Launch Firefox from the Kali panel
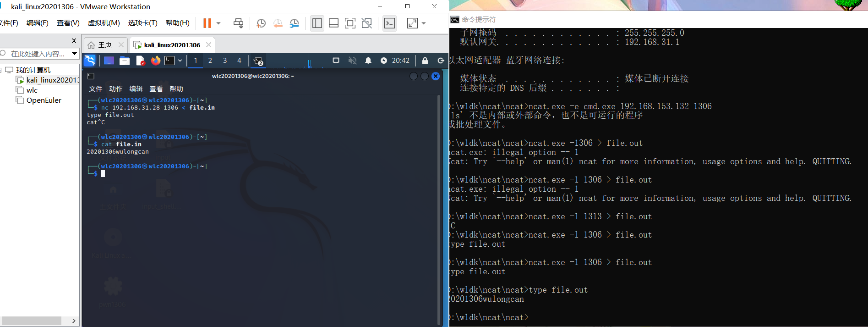Viewport: 868px width, 327px height. pyautogui.click(x=156, y=61)
